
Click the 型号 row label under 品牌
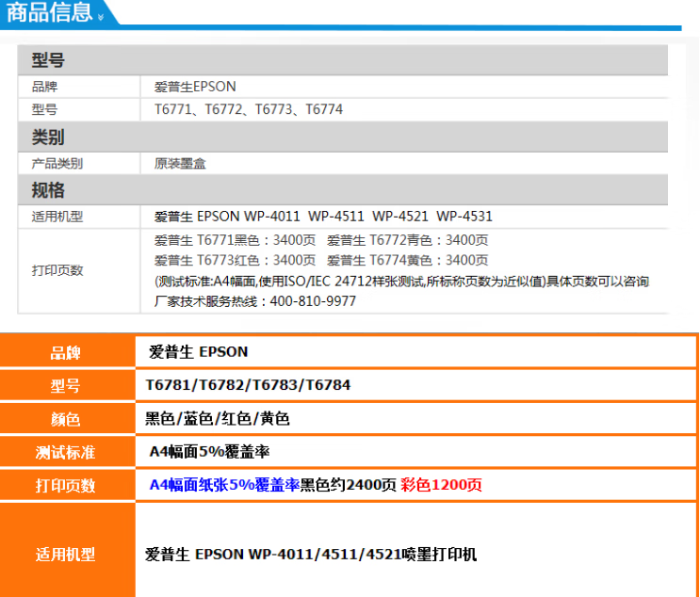tap(44, 109)
